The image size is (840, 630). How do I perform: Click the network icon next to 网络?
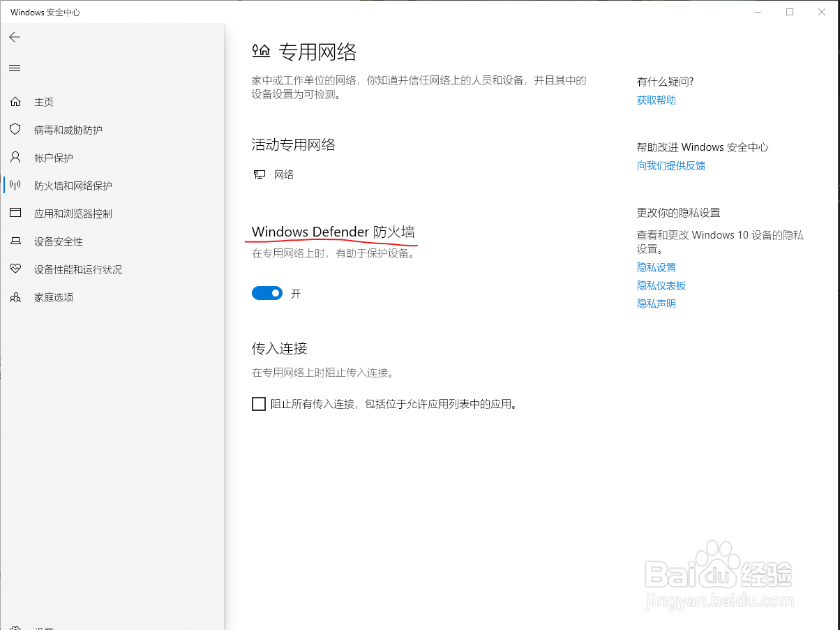[259, 174]
